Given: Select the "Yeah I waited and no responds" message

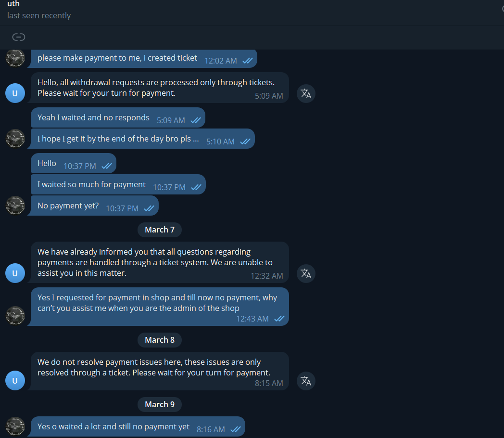Looking at the screenshot, I should (118, 118).
